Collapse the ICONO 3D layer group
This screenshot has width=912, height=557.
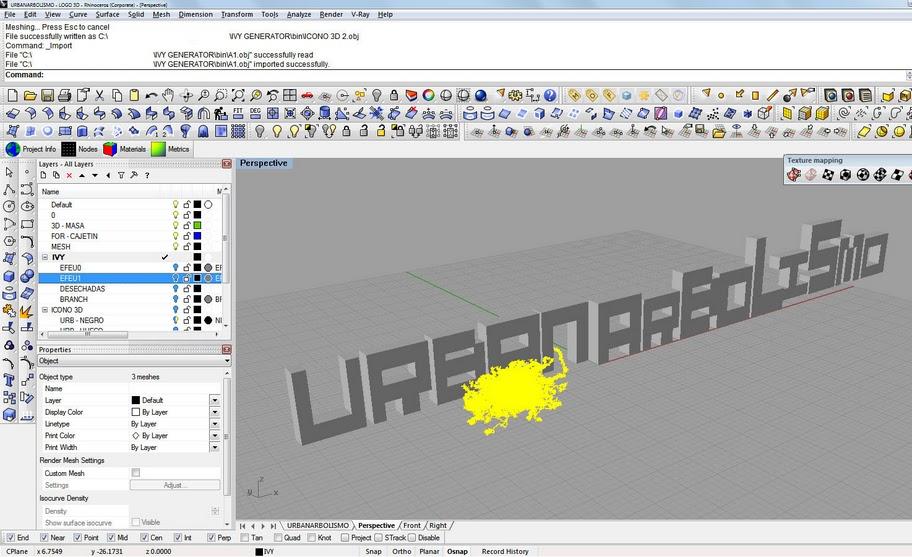(45, 310)
